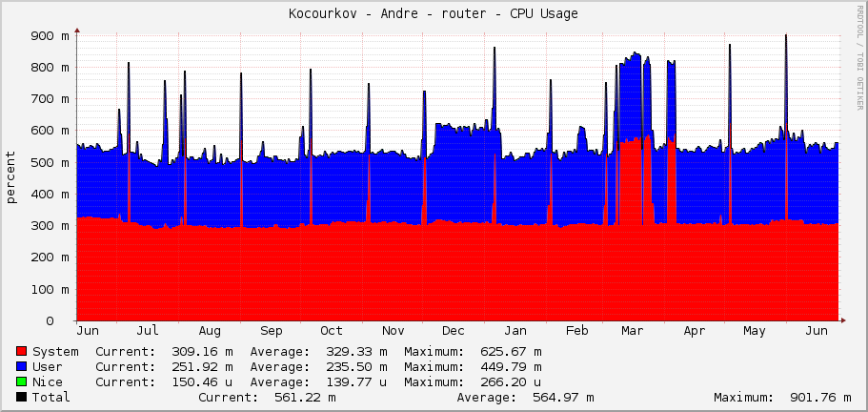Click System average value '329.33 m'

(356, 352)
